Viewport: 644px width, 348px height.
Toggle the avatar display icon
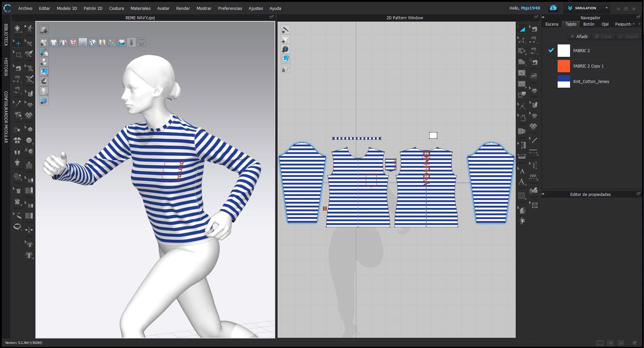point(44,61)
